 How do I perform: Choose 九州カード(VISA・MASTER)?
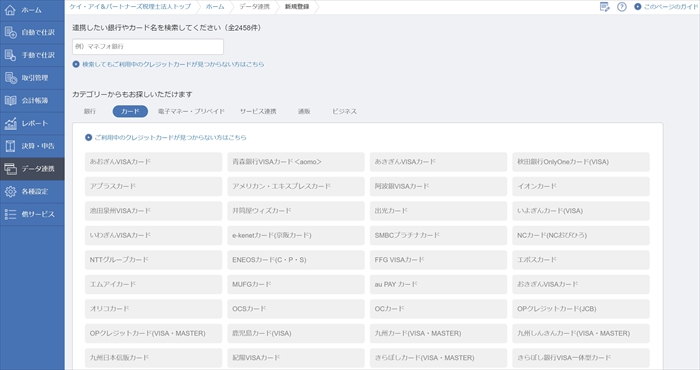click(438, 333)
